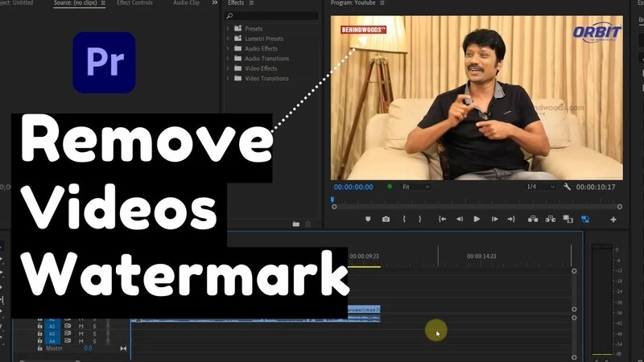
Task: Jump to the In point
Action: pyautogui.click(x=442, y=219)
